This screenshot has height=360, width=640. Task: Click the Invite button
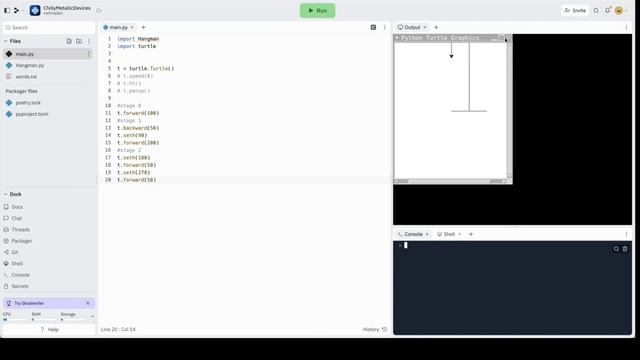(575, 11)
